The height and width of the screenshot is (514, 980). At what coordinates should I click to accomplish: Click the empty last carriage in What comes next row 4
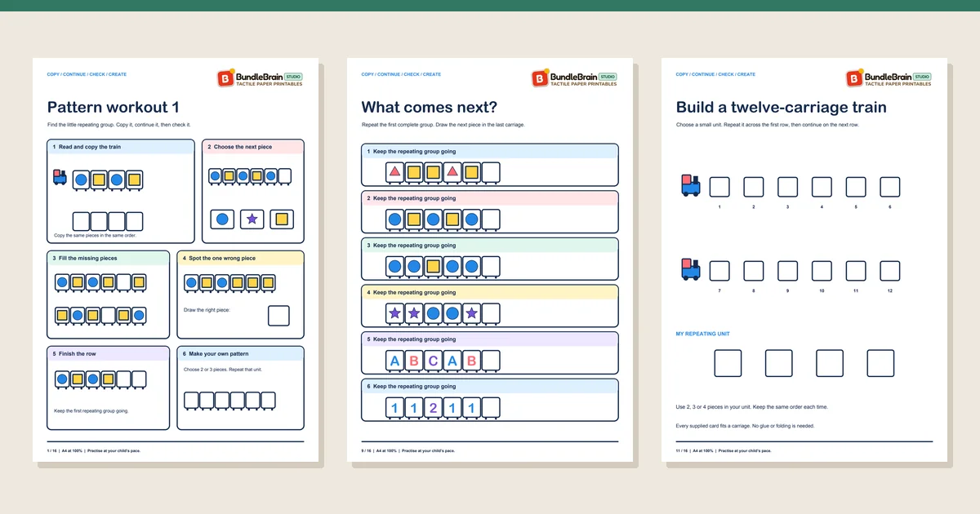coord(490,313)
